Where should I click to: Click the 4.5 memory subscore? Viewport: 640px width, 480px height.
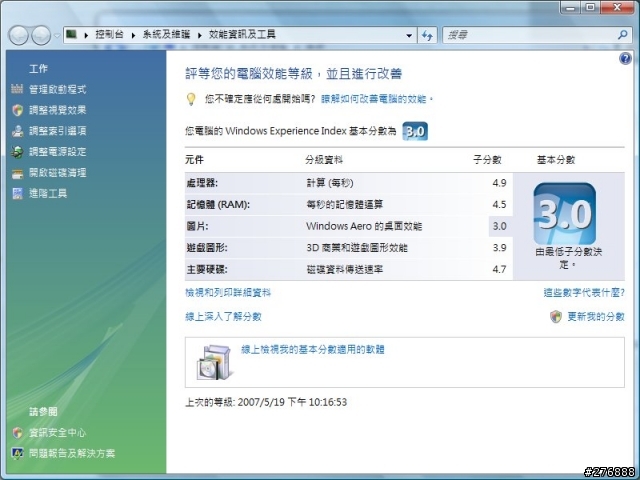pos(499,204)
